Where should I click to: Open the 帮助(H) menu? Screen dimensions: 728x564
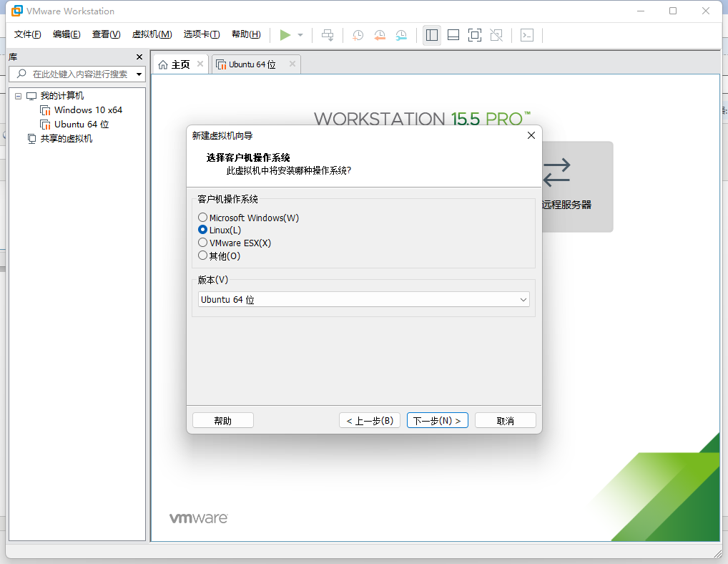[x=246, y=34]
